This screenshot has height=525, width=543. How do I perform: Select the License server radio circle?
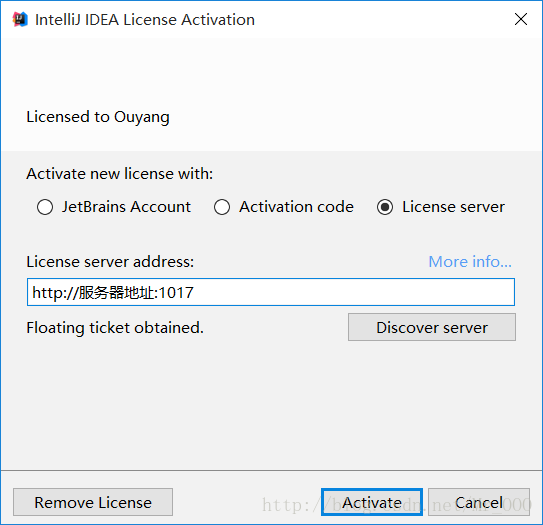[385, 207]
